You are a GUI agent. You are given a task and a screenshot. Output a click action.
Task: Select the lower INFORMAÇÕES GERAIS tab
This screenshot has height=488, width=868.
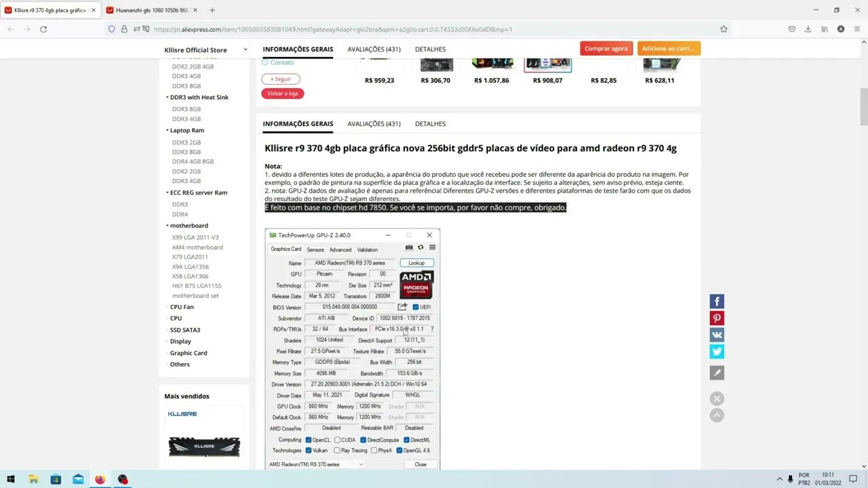coord(298,123)
